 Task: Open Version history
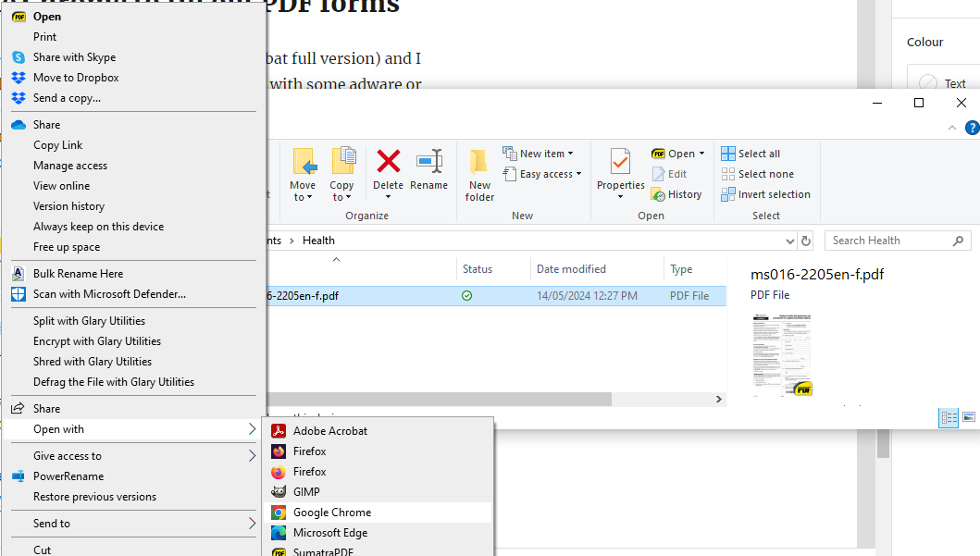coord(133,206)
